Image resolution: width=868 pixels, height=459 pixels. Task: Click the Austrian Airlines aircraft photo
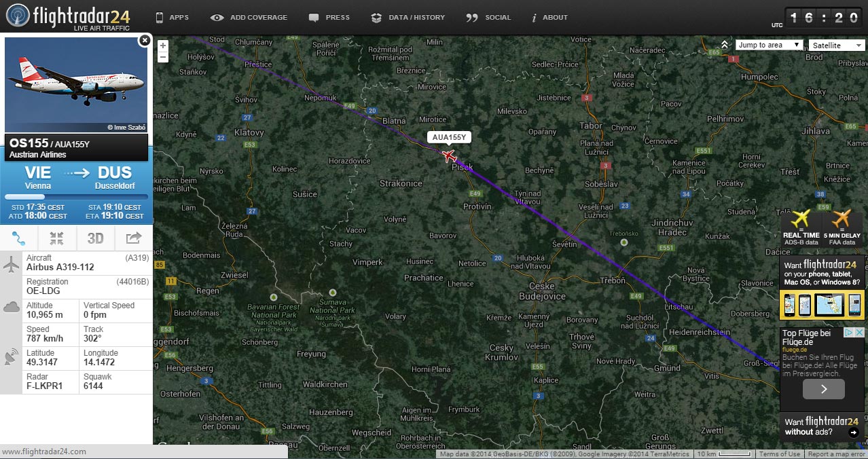pos(76,85)
